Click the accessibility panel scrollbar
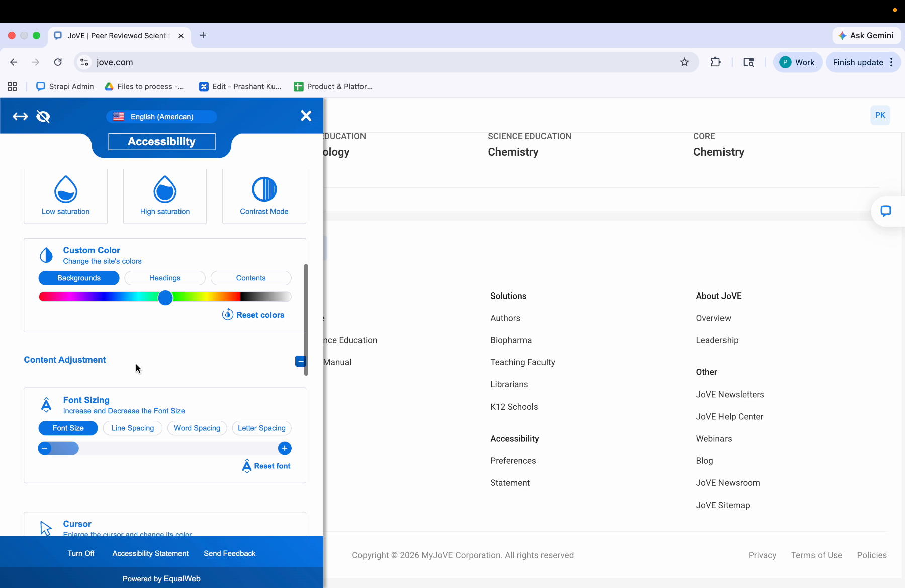Screen dimensions: 905x588 (x=306, y=320)
